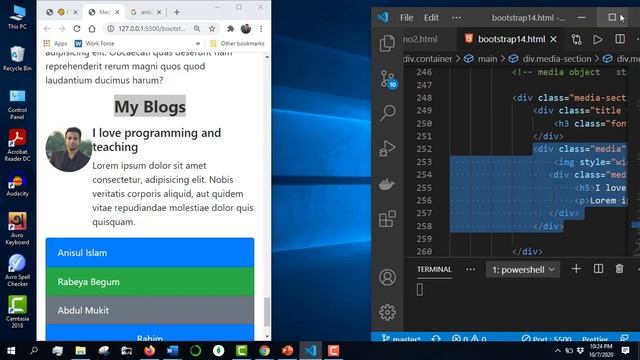Click the Chrome address bar

click(151, 29)
